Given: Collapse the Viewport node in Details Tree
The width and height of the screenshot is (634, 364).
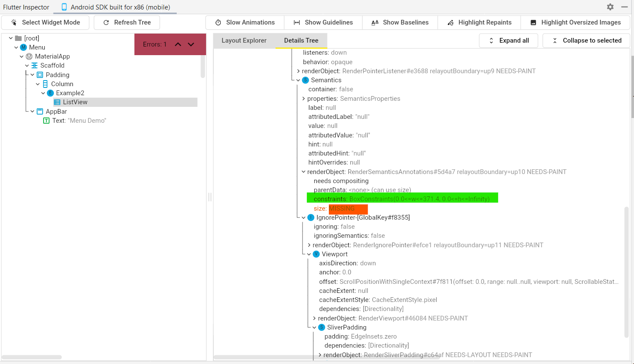Looking at the screenshot, I should click(x=309, y=254).
